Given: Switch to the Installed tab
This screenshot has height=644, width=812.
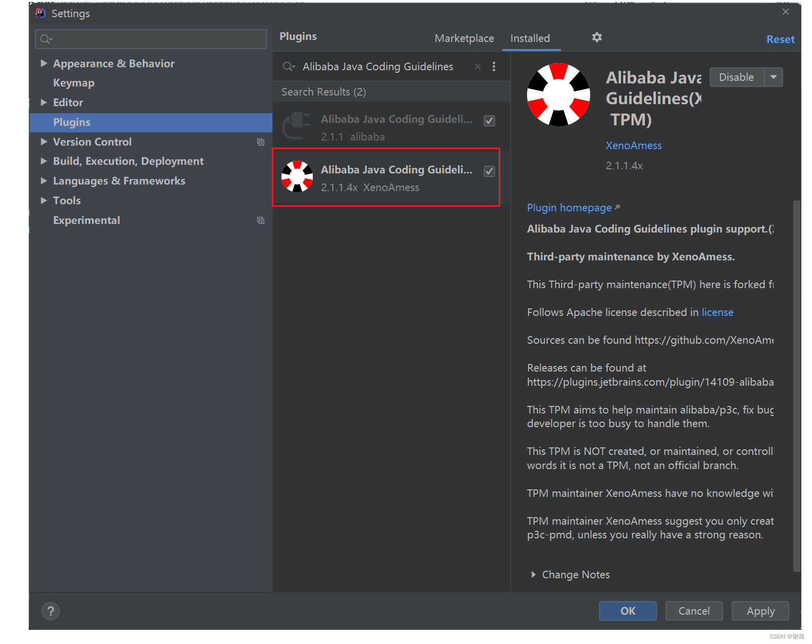Looking at the screenshot, I should 530,38.
